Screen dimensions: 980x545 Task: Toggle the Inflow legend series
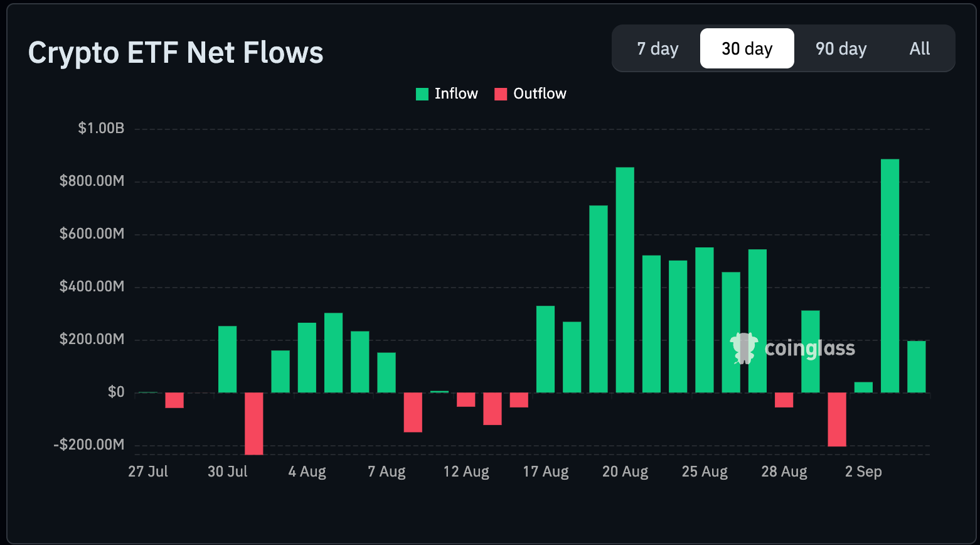[x=447, y=94]
